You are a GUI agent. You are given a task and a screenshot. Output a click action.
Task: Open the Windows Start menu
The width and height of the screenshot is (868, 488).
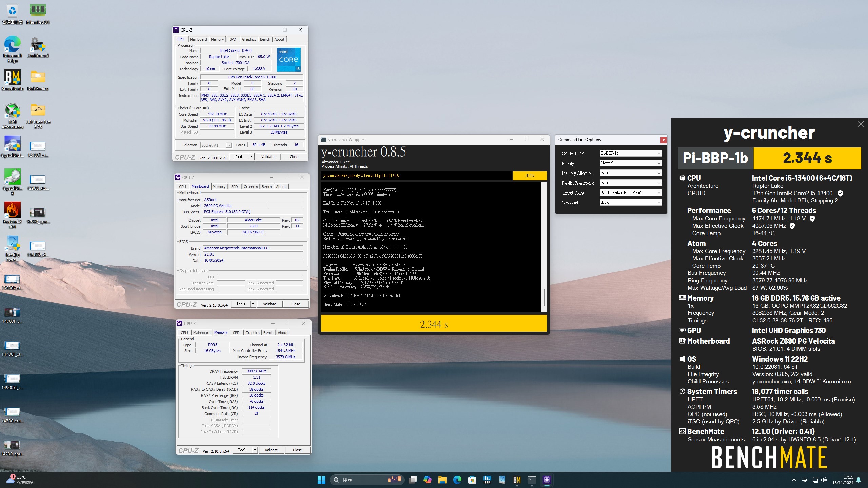(321, 480)
